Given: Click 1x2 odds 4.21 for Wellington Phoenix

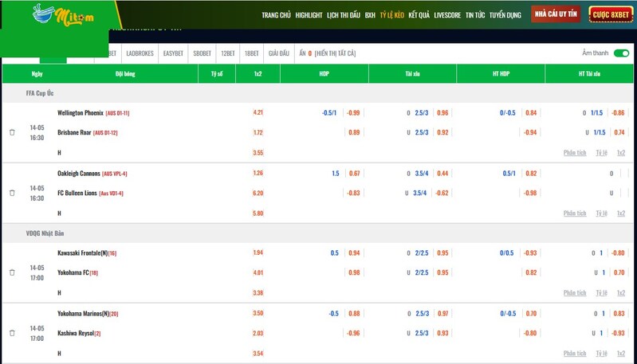Looking at the screenshot, I should (258, 112).
